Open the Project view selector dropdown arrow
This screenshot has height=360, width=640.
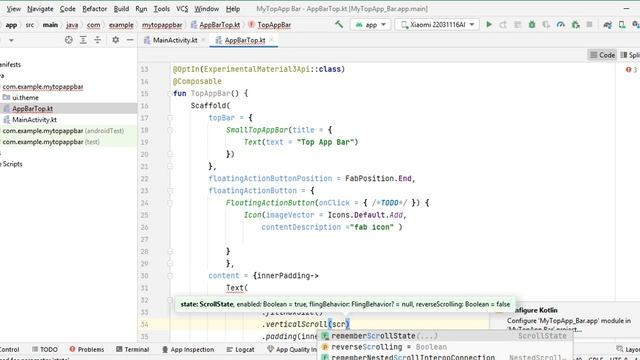[11, 40]
